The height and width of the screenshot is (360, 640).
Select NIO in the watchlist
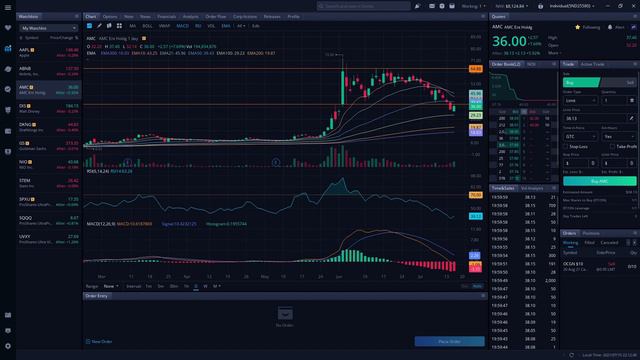[49, 164]
